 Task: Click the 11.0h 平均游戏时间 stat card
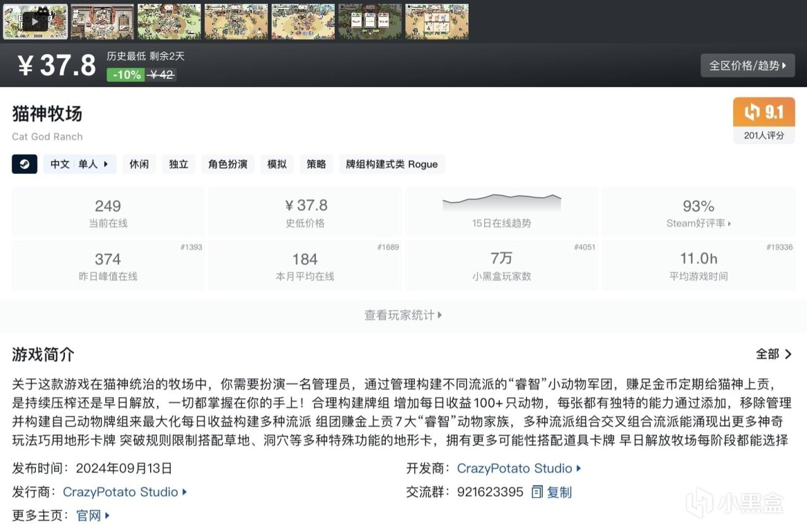699,265
